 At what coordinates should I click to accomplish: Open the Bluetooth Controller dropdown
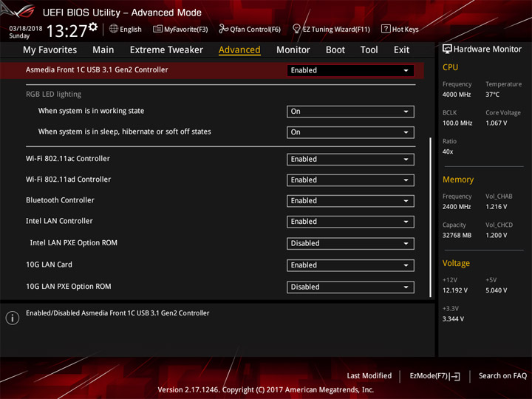coord(350,201)
